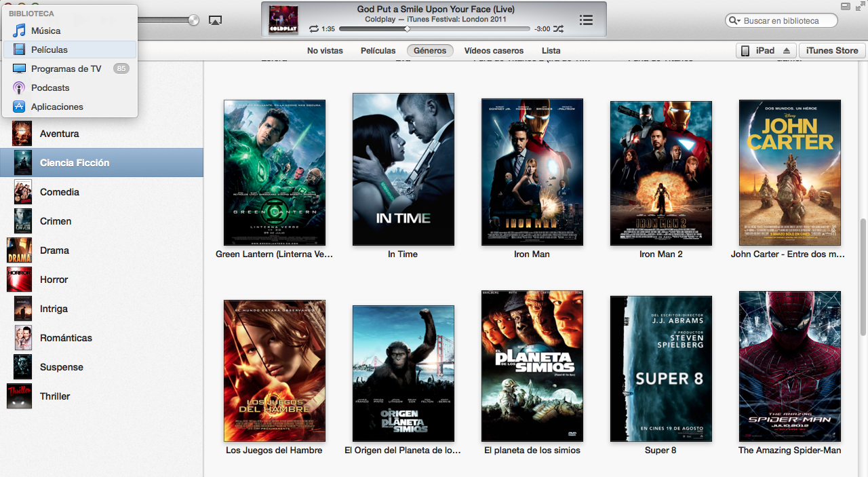
Task: Choose Música in the library menu
Action: (45, 31)
